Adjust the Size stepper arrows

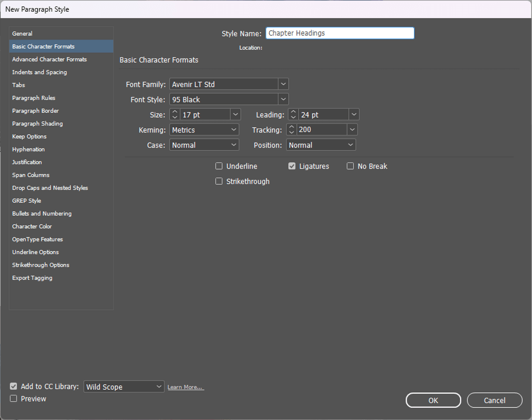tap(174, 114)
